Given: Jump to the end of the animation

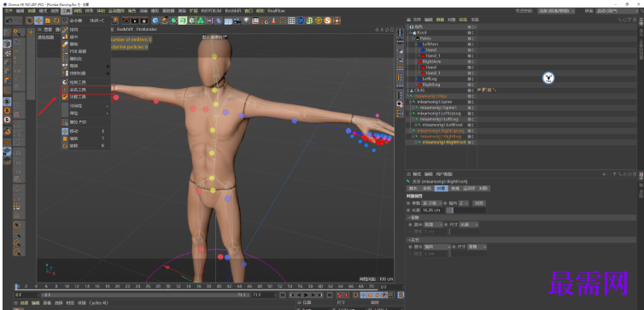Looking at the screenshot, I should (329, 295).
